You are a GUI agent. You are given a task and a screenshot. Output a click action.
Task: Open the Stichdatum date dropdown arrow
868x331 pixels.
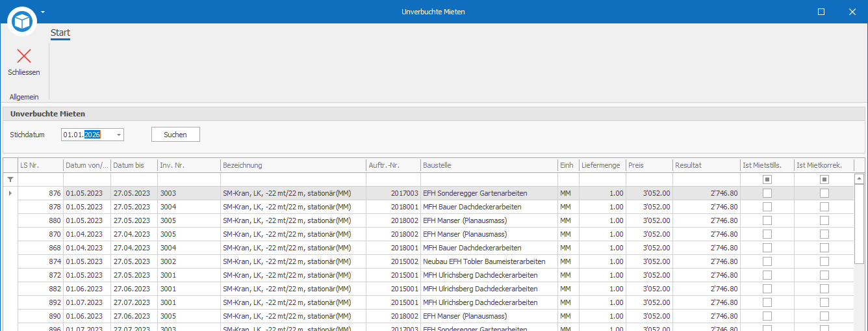pos(119,135)
